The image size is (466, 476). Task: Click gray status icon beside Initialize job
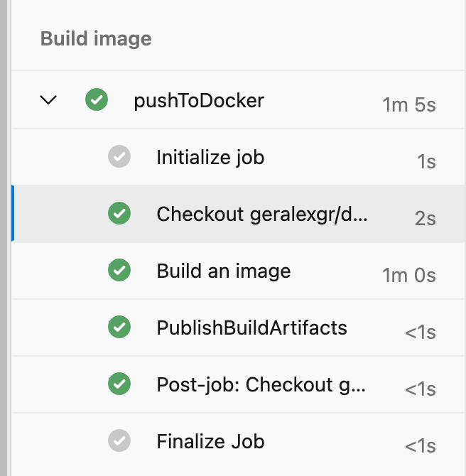[119, 156]
